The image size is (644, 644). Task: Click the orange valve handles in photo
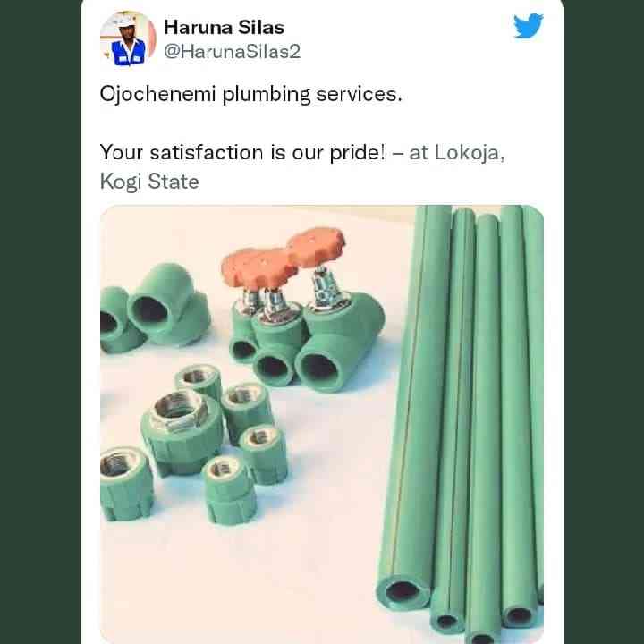click(284, 255)
